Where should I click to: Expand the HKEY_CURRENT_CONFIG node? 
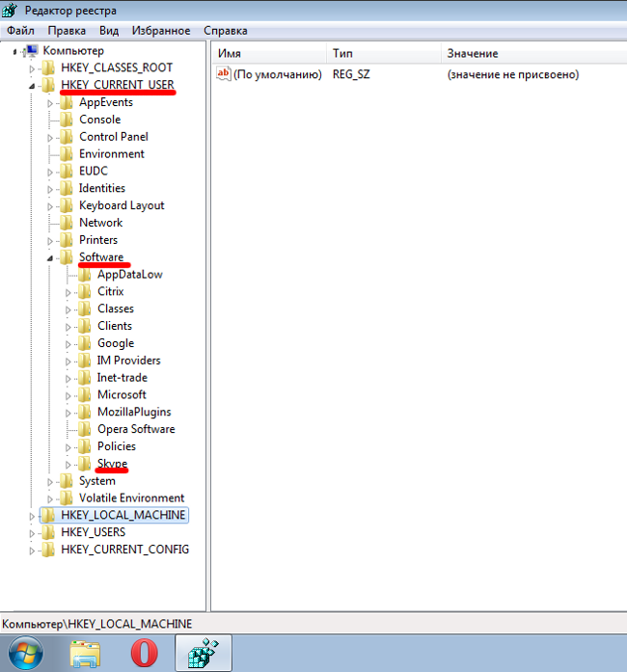[32, 551]
